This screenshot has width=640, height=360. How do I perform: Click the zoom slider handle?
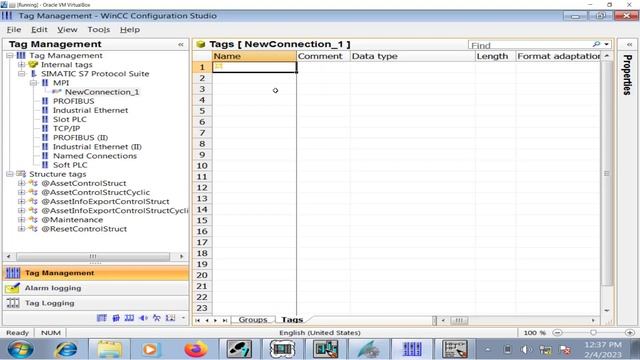[593, 333]
